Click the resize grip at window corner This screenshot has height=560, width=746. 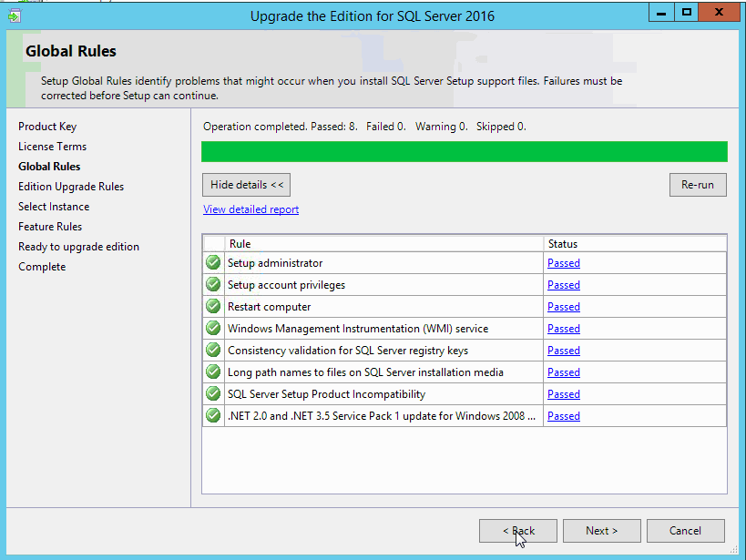[734, 550]
